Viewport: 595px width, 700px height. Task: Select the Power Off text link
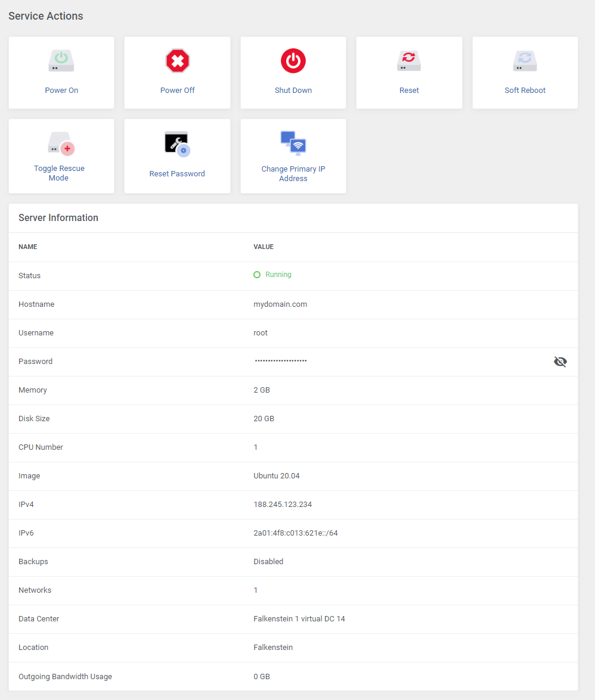point(177,90)
